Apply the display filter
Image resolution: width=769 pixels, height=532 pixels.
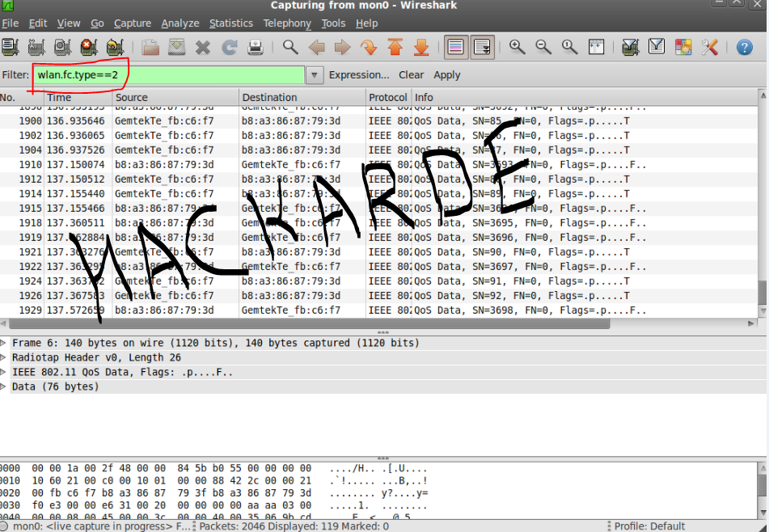coord(447,75)
